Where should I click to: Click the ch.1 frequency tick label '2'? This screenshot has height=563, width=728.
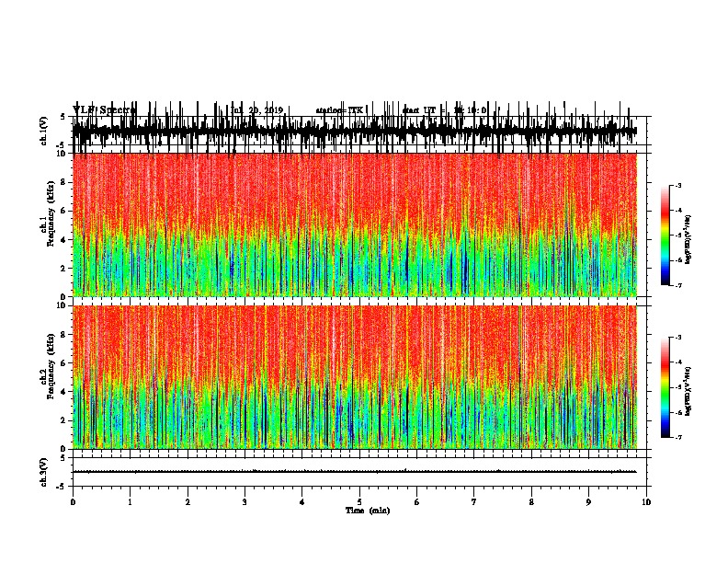[x=64, y=269]
